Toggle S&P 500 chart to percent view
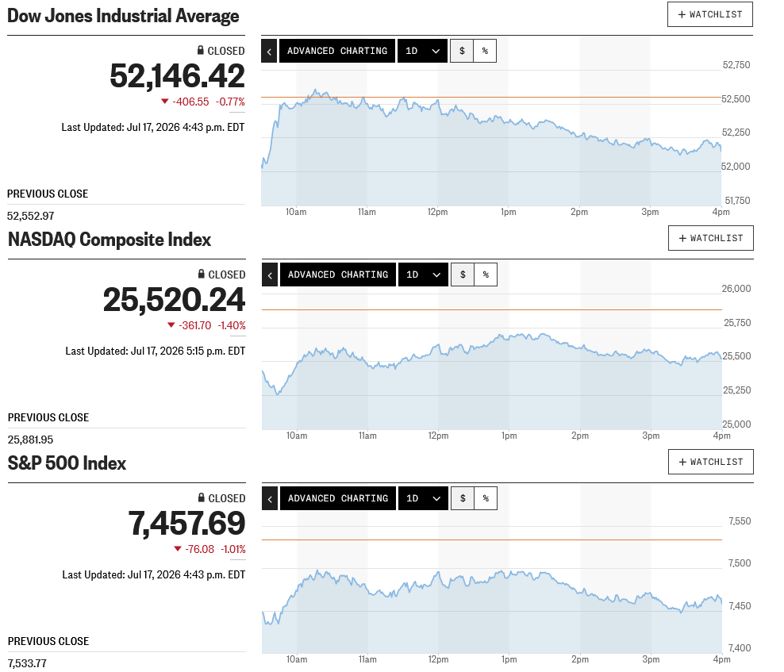Screen dimensions: 784x672 pyautogui.click(x=486, y=498)
